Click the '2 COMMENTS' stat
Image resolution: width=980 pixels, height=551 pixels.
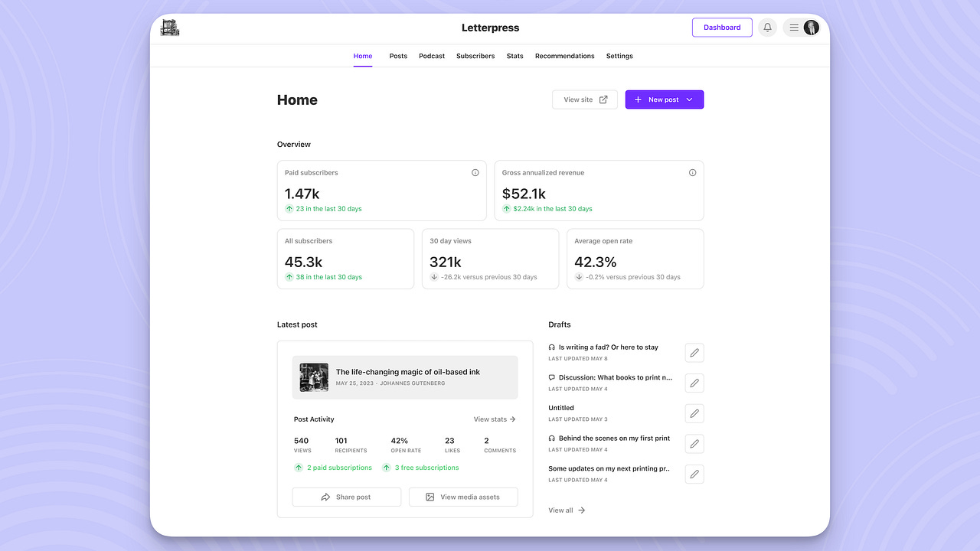pyautogui.click(x=500, y=445)
